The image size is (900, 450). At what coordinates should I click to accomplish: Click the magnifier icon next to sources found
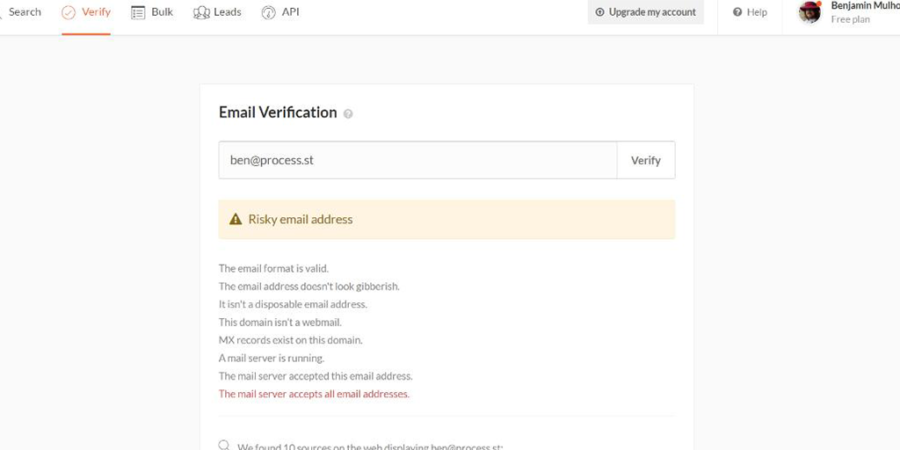point(224,445)
